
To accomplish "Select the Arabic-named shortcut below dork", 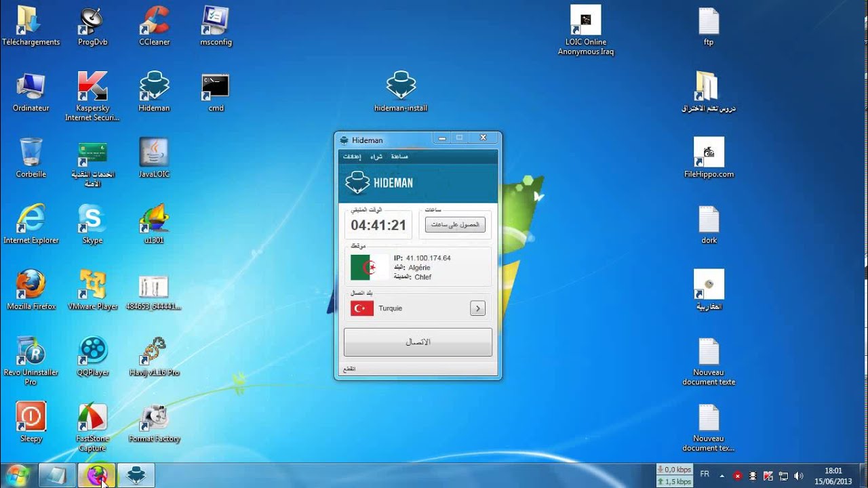I will click(x=709, y=290).
